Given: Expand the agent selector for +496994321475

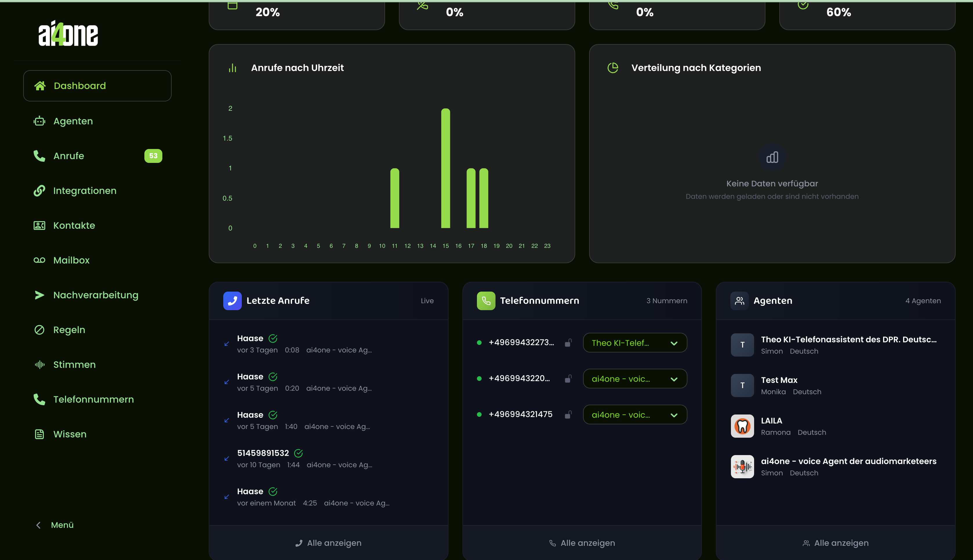Looking at the screenshot, I should pos(635,414).
